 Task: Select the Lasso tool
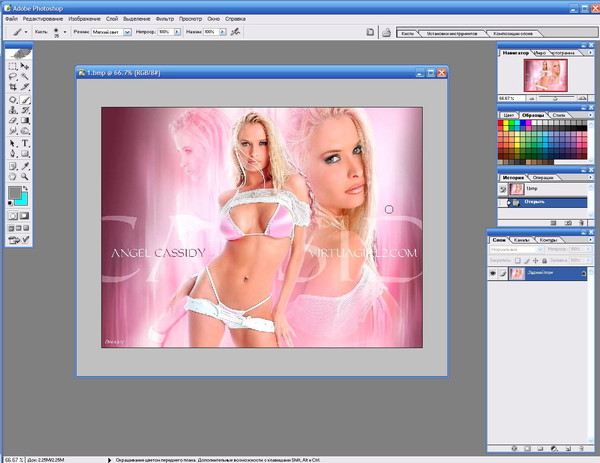point(13,77)
